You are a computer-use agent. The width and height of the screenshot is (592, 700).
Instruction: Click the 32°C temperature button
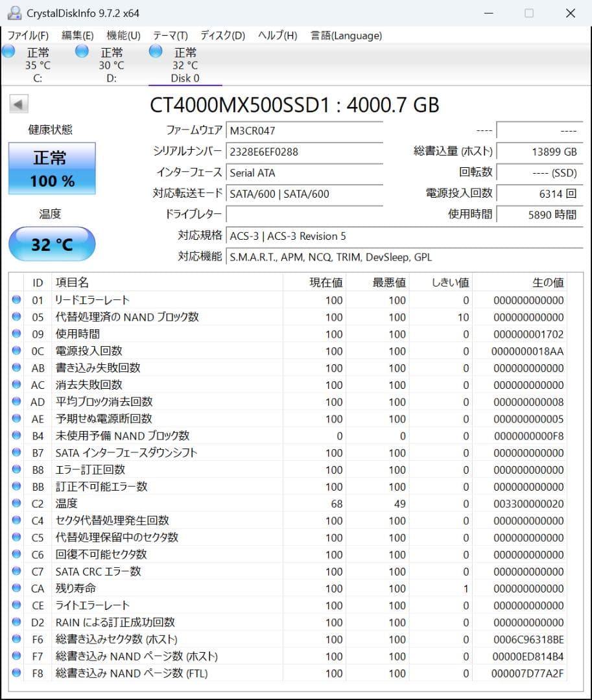pyautogui.click(x=51, y=244)
